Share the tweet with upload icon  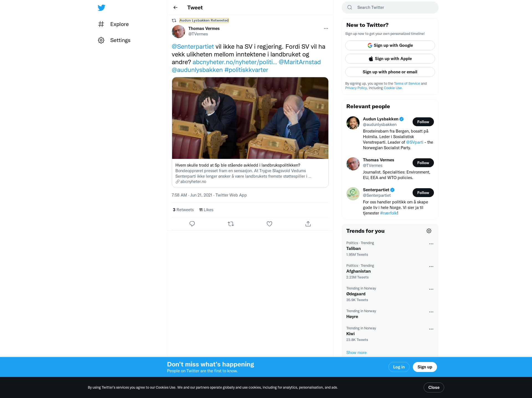click(308, 224)
